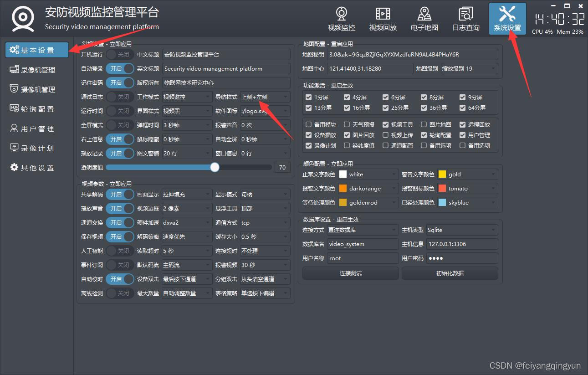Click the 中文标题 text field
This screenshot has height=375, width=588.
pos(226,54)
